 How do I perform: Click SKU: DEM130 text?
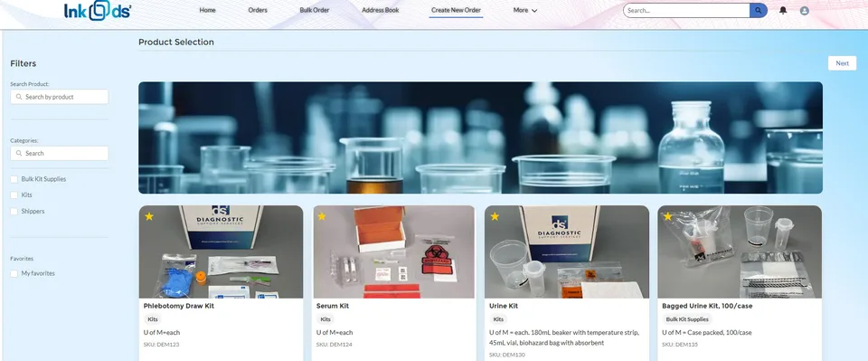(x=506, y=355)
